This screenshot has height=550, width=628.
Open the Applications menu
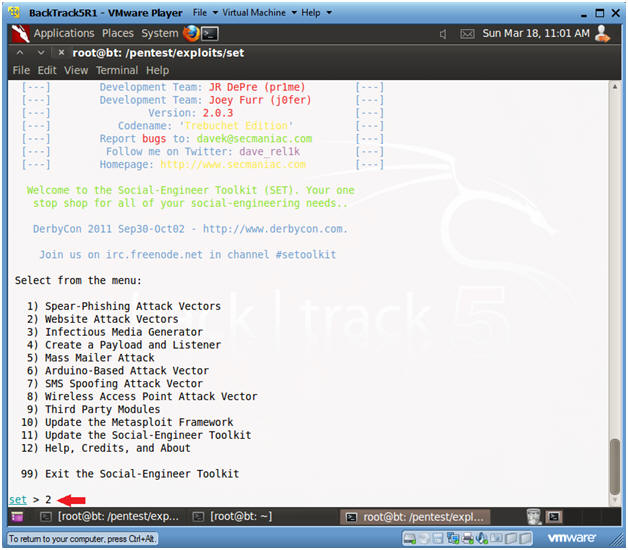point(64,33)
